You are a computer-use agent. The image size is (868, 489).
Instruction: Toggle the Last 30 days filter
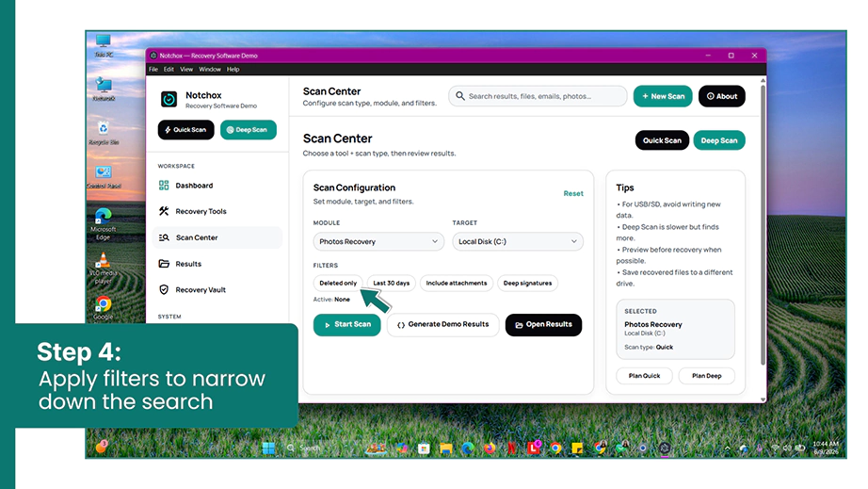pyautogui.click(x=392, y=283)
